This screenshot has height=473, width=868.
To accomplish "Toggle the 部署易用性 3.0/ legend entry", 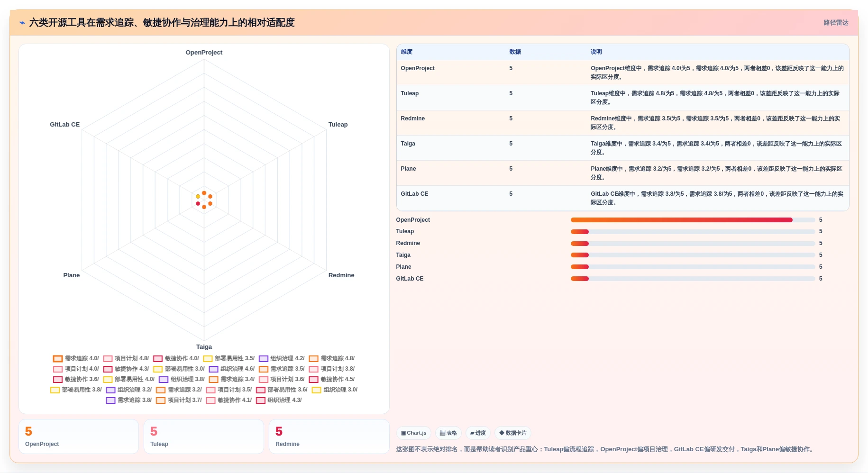I will point(179,369).
